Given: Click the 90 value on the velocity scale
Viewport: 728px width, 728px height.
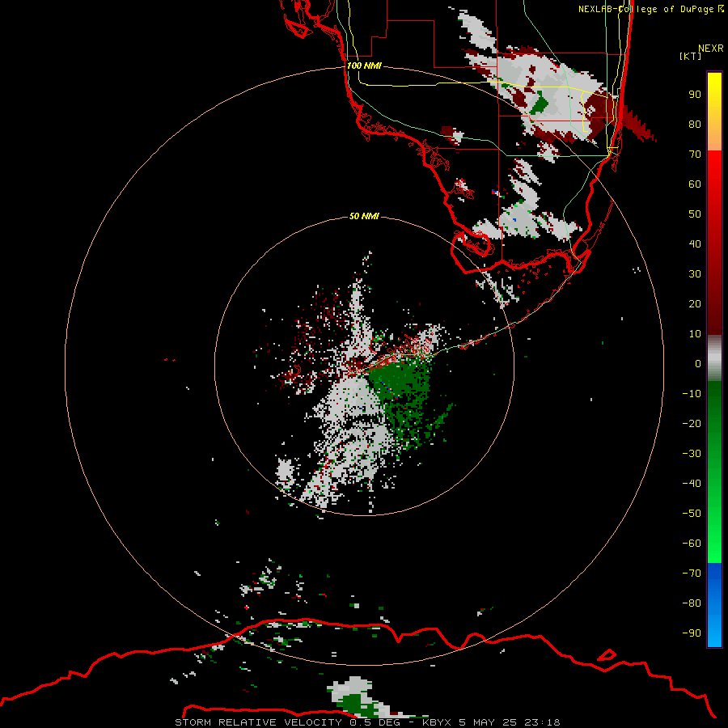Looking at the screenshot, I should 695,95.
